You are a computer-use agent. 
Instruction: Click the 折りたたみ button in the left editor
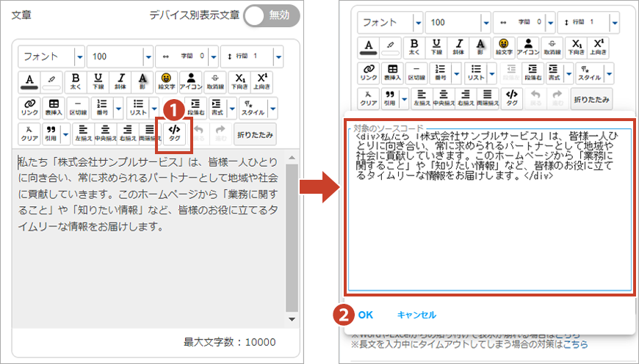pyautogui.click(x=255, y=134)
